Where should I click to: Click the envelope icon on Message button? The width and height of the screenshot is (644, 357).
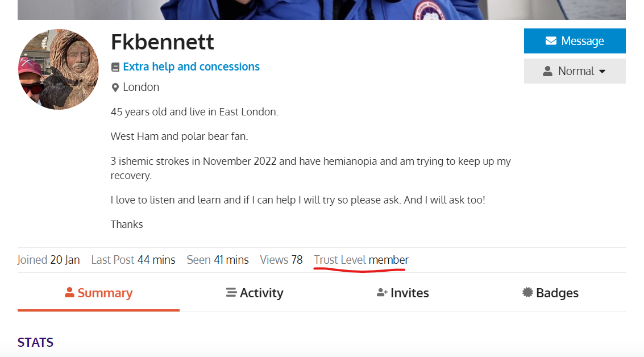click(550, 41)
